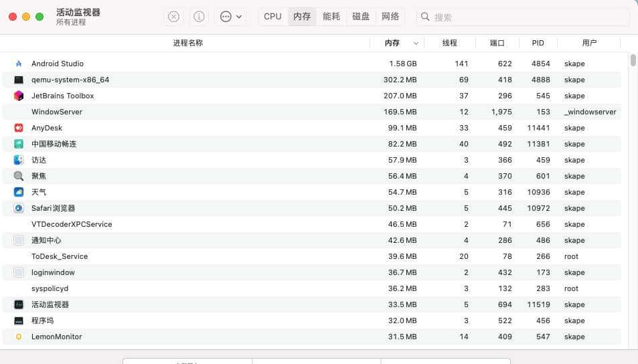Click the AnyDesk process icon
Screen dimensions: 638x364
(19, 128)
